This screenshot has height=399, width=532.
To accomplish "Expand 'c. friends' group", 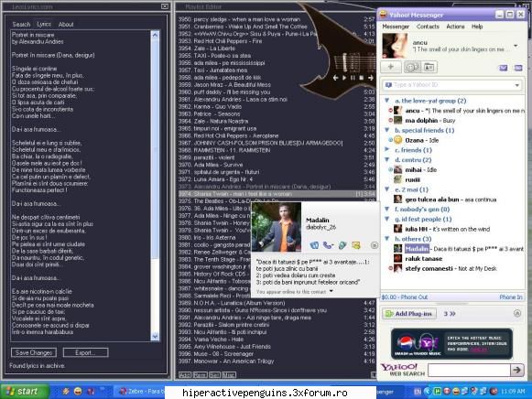I will pos(386,149).
